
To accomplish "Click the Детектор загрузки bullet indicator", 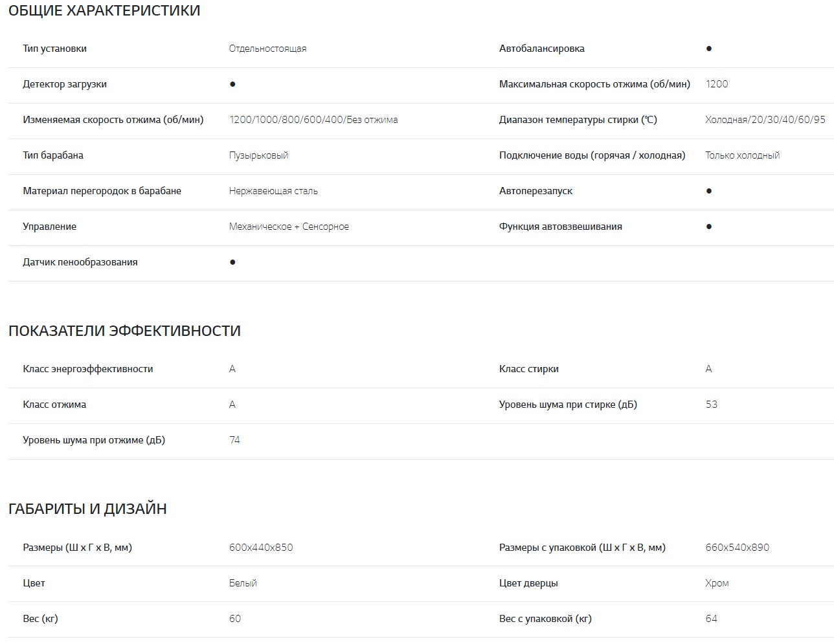I will tap(232, 84).
